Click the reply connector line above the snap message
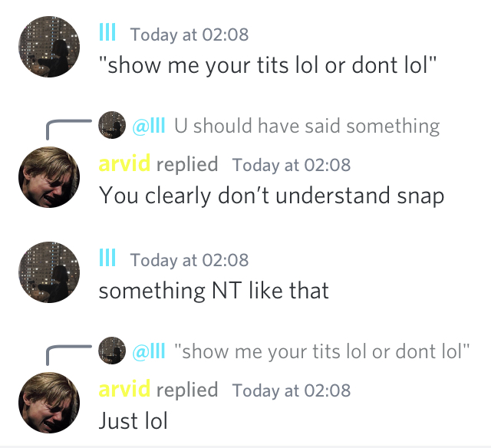Viewport: 491px width, 448px height. [x=69, y=130]
